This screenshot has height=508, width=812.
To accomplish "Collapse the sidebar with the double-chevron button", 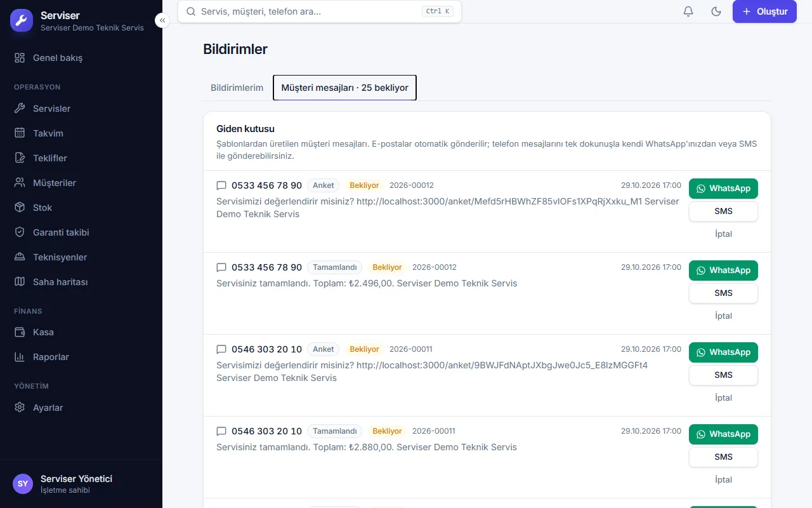I will 162,20.
